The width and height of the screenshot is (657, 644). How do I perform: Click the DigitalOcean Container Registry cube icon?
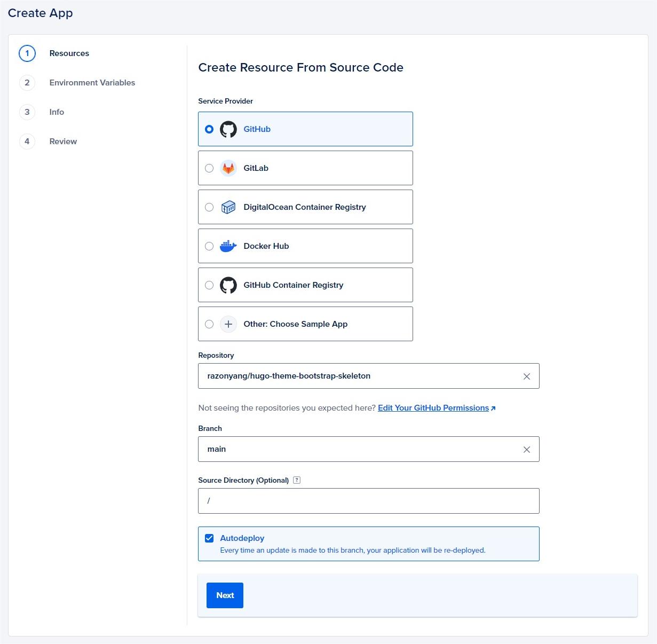pos(228,207)
